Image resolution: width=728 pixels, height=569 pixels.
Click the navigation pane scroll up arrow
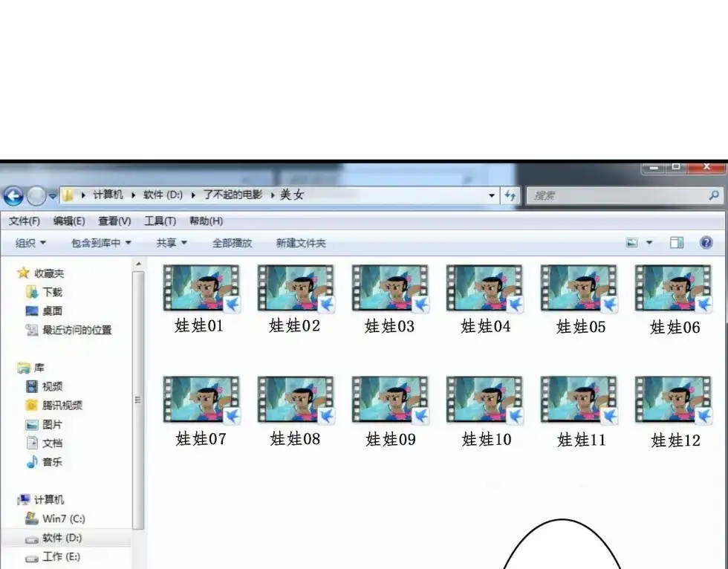pyautogui.click(x=138, y=264)
